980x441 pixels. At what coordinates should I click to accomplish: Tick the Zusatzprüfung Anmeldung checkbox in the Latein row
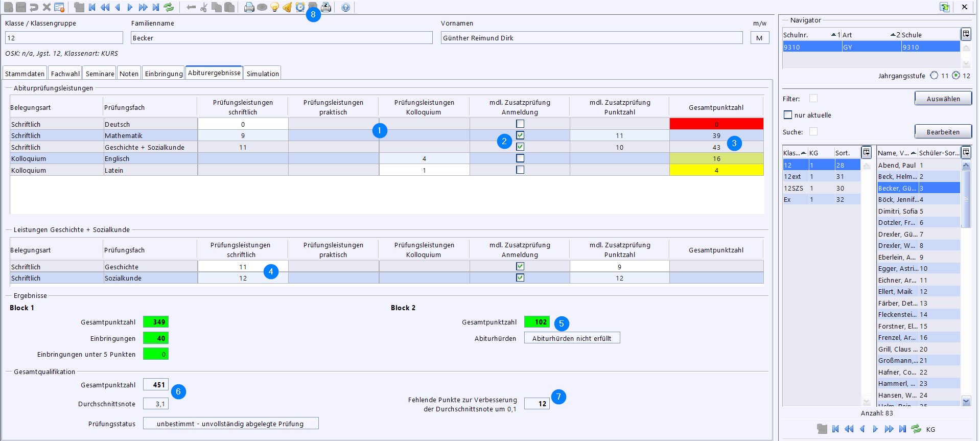pos(520,170)
